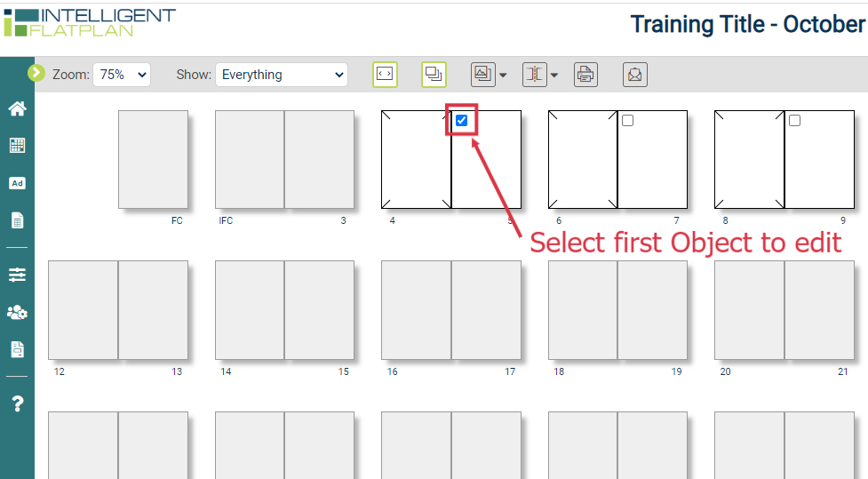Toggle the fit-width toolbar button
The height and width of the screenshot is (479, 868).
click(x=385, y=74)
